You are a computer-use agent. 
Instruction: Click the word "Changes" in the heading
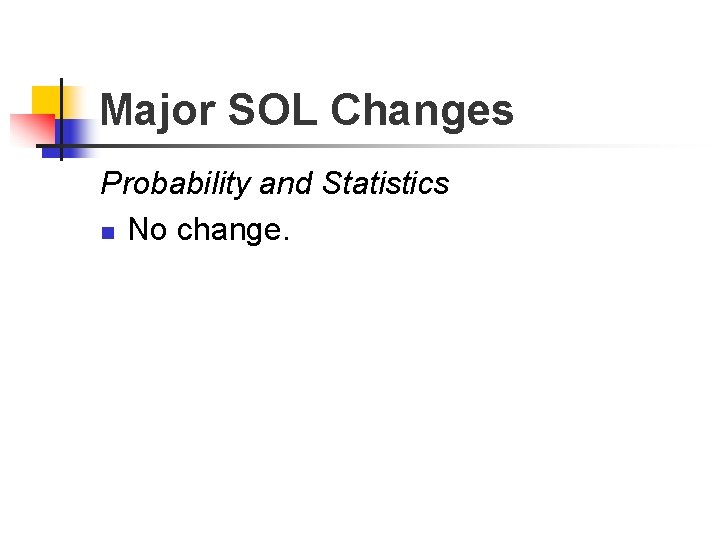(x=422, y=112)
